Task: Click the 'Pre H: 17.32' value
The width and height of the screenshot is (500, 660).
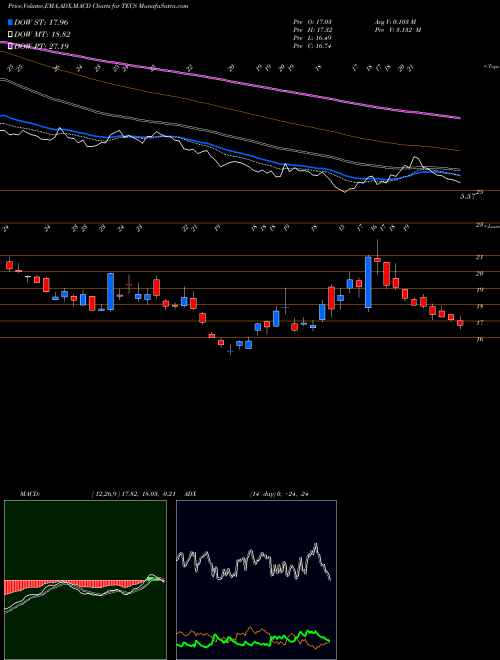Action: (312, 30)
